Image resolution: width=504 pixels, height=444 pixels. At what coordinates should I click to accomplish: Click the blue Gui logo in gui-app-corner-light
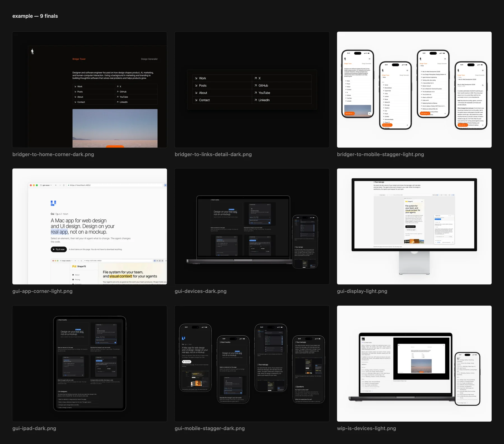(x=53, y=203)
